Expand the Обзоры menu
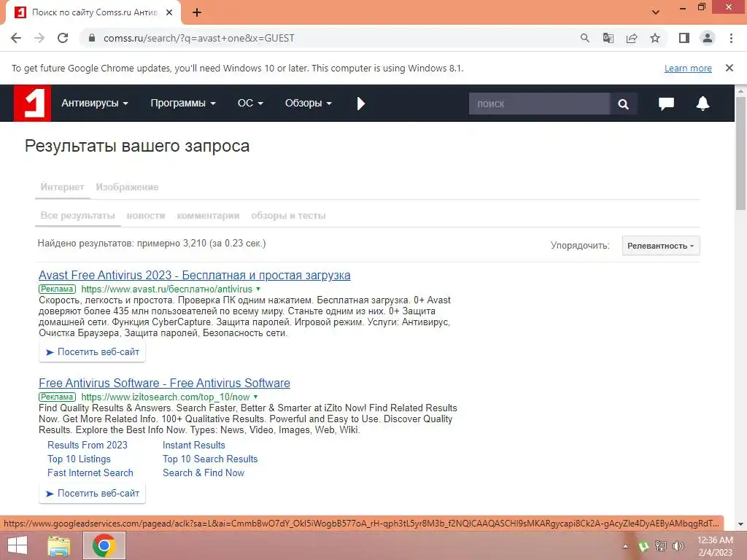Viewport: 747px width, 560px height. (309, 103)
